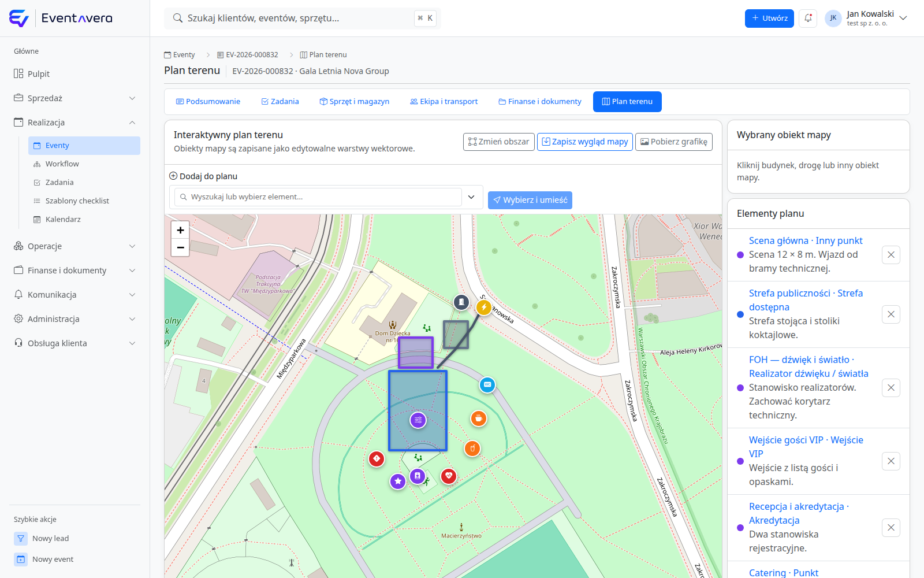
Task: Switch to the Podsumowanie tab
Action: click(208, 102)
